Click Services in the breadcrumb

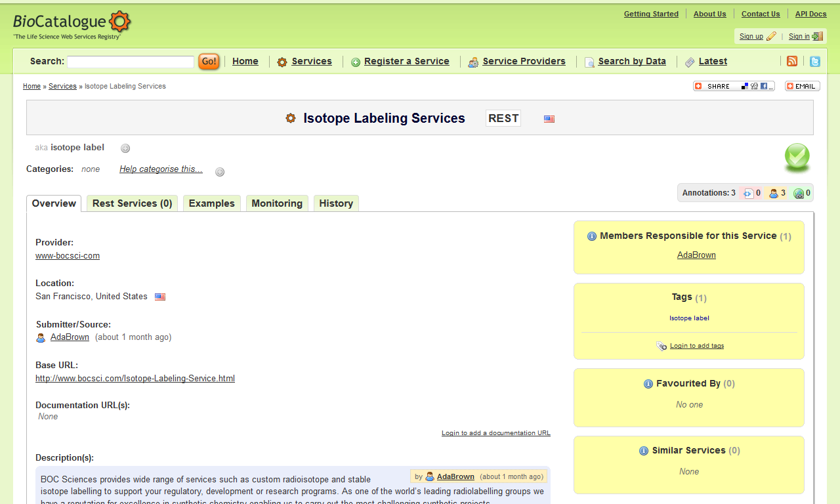(x=62, y=86)
